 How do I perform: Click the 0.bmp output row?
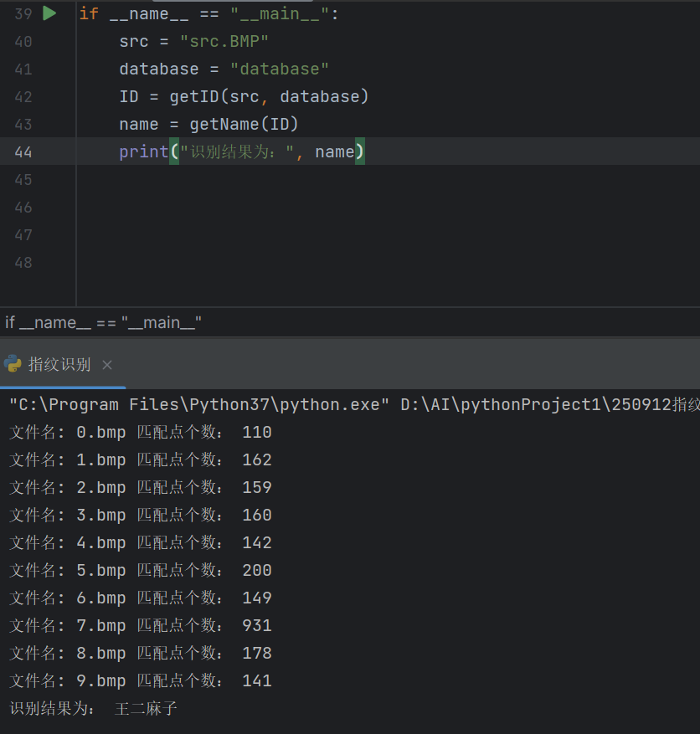[141, 432]
